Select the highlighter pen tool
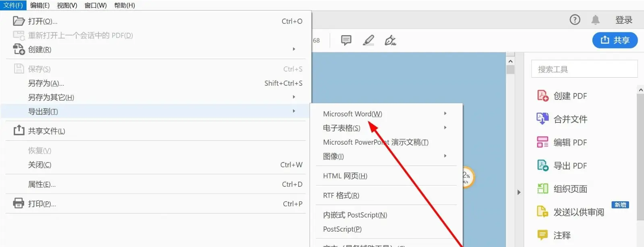This screenshot has width=644, height=247. tap(368, 40)
